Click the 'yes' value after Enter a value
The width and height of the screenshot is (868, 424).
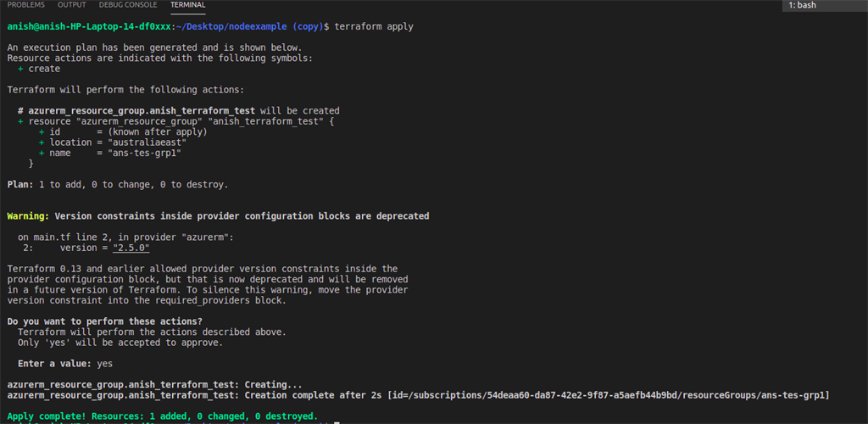coord(104,364)
